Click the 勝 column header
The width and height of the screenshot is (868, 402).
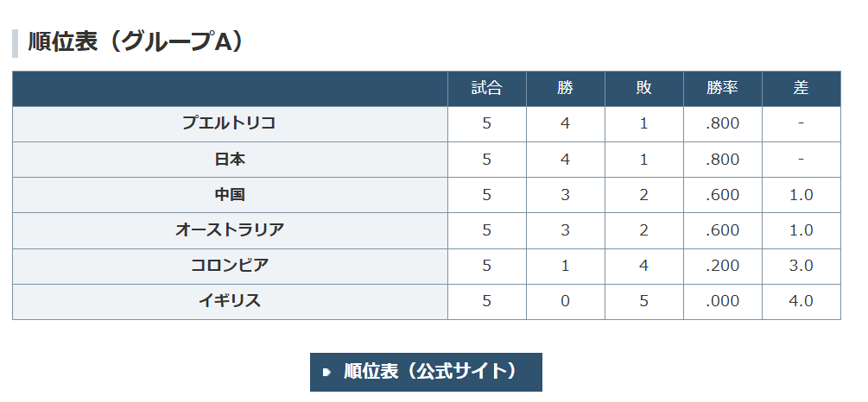[565, 88]
